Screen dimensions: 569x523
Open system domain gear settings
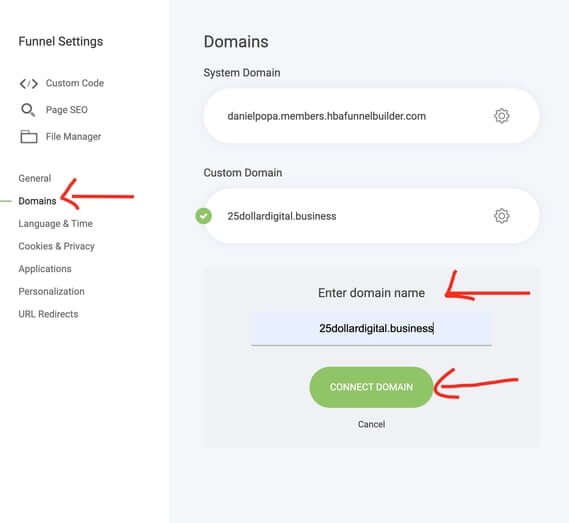[502, 116]
